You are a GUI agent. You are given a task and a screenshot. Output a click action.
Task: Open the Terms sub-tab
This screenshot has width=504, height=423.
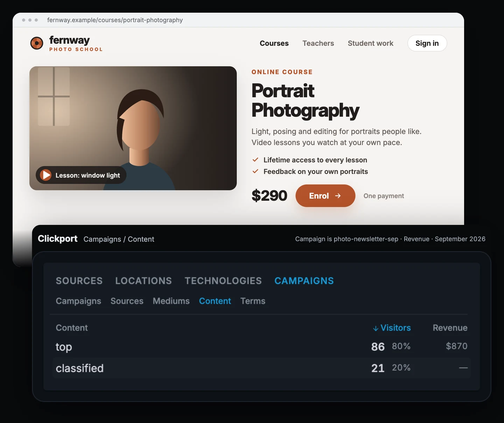pyautogui.click(x=253, y=301)
